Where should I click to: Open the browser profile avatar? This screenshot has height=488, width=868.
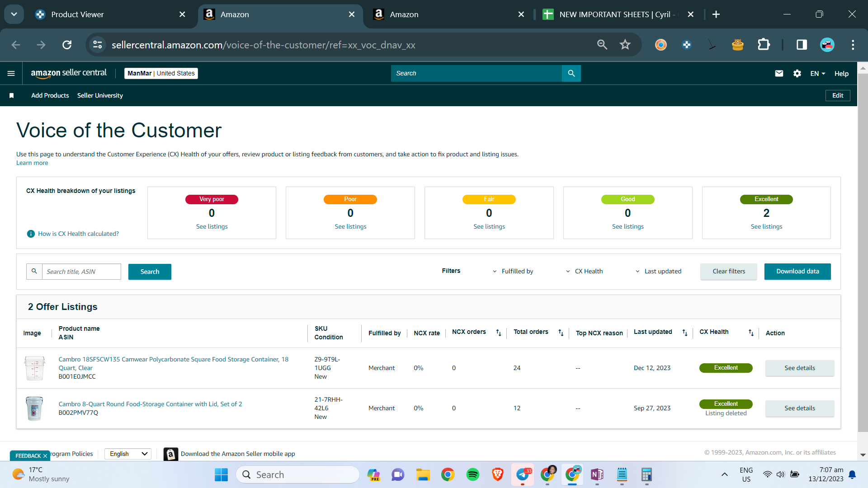point(827,44)
